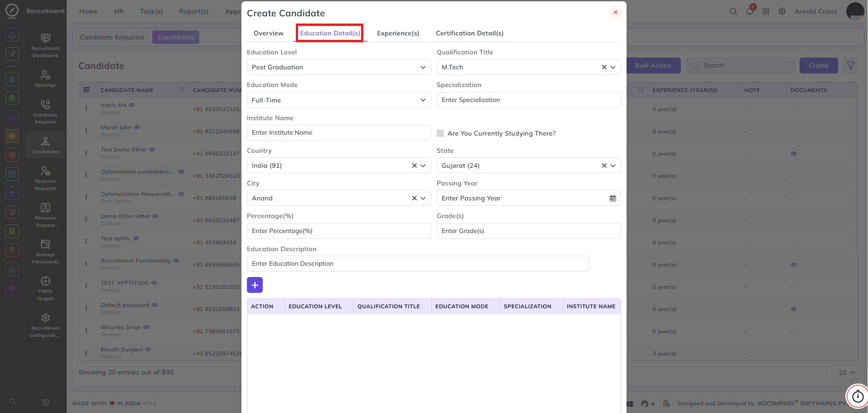Click eye icon next to Khushi Durgani
The image size is (868, 413).
[x=148, y=350]
